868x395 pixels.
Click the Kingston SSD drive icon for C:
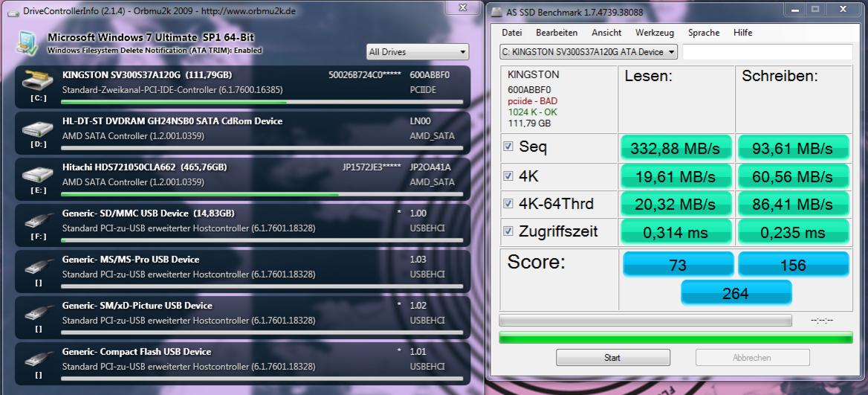click(x=37, y=82)
